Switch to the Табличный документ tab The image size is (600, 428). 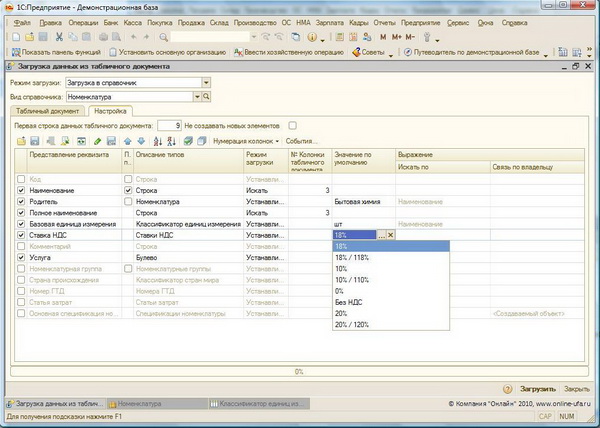point(47,111)
